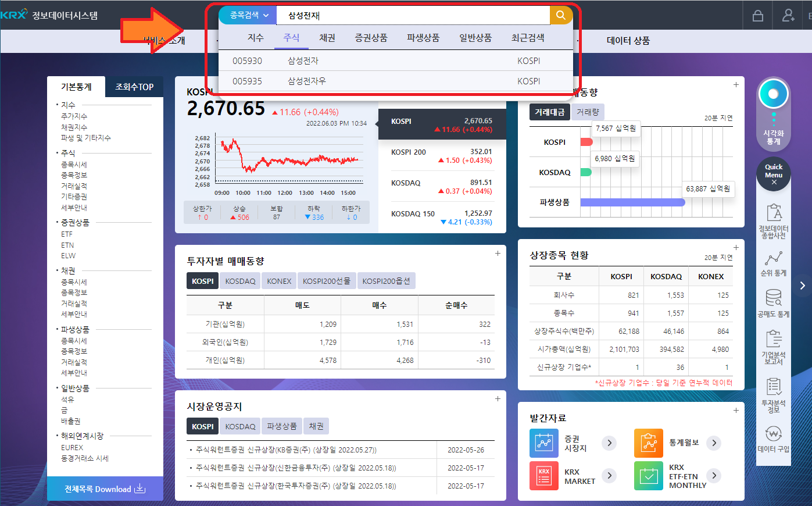Expand the 상장종목 현황 panel plus
This screenshot has width=812, height=506.
(736, 247)
